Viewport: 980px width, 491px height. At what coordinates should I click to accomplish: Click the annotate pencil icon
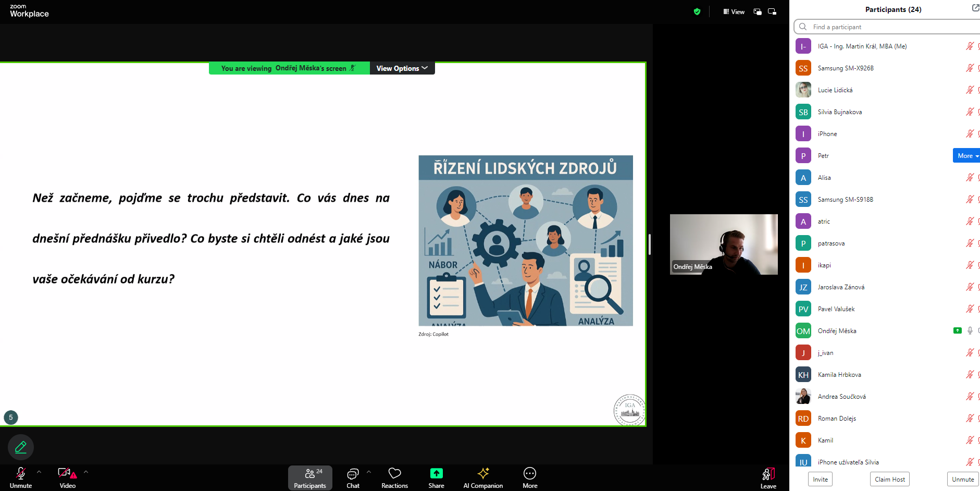[x=21, y=447]
